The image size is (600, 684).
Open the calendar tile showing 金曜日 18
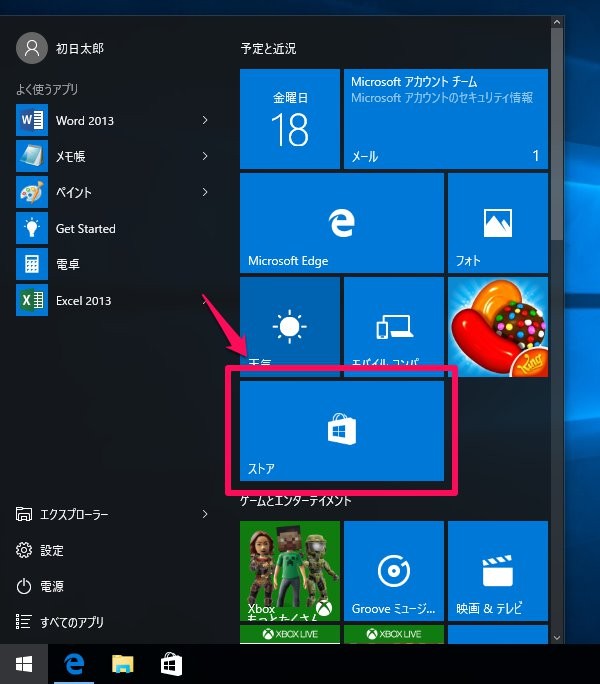point(290,119)
